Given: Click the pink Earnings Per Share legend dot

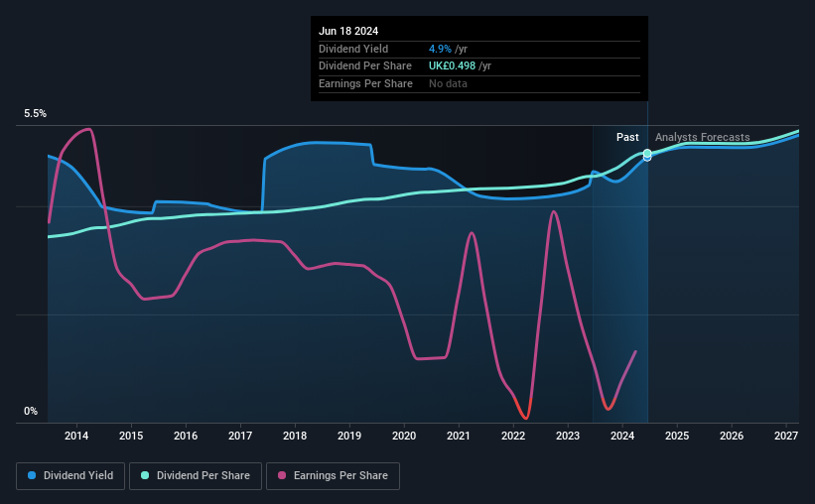Looking at the screenshot, I should pyautogui.click(x=282, y=475).
